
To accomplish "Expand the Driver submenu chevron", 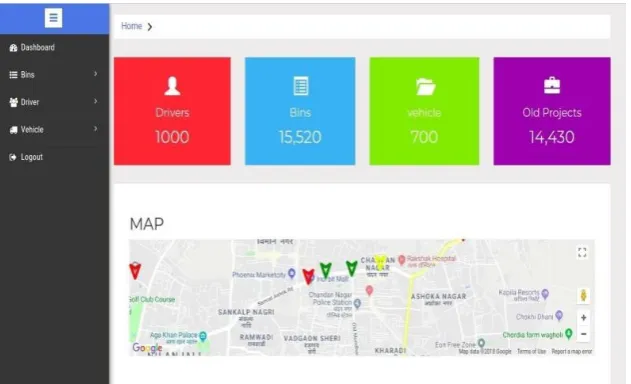I will (x=95, y=101).
